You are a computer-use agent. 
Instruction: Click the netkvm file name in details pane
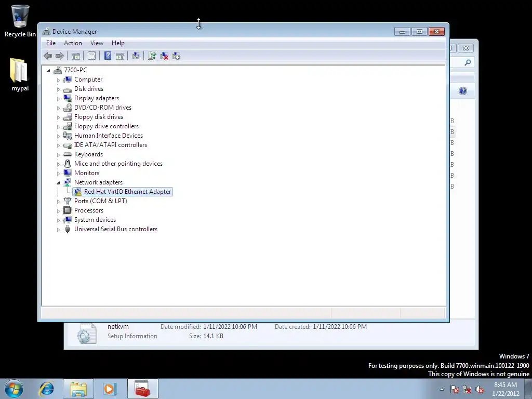[x=118, y=327]
